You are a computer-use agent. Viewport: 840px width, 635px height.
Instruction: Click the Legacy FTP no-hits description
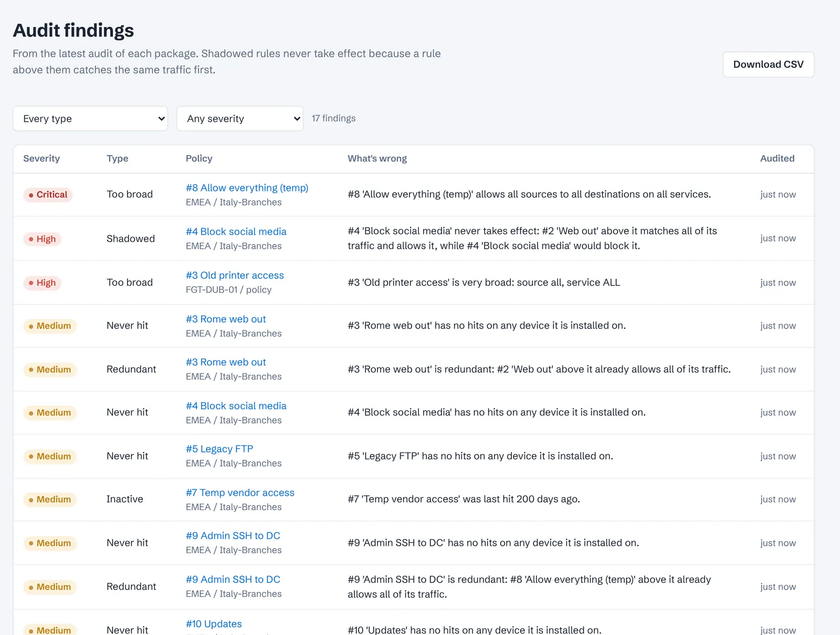[480, 456]
